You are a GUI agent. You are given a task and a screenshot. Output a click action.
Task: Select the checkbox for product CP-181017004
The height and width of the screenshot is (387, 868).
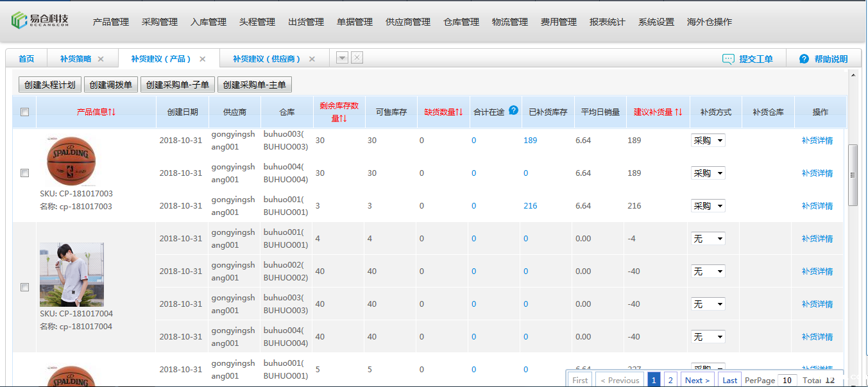(24, 288)
